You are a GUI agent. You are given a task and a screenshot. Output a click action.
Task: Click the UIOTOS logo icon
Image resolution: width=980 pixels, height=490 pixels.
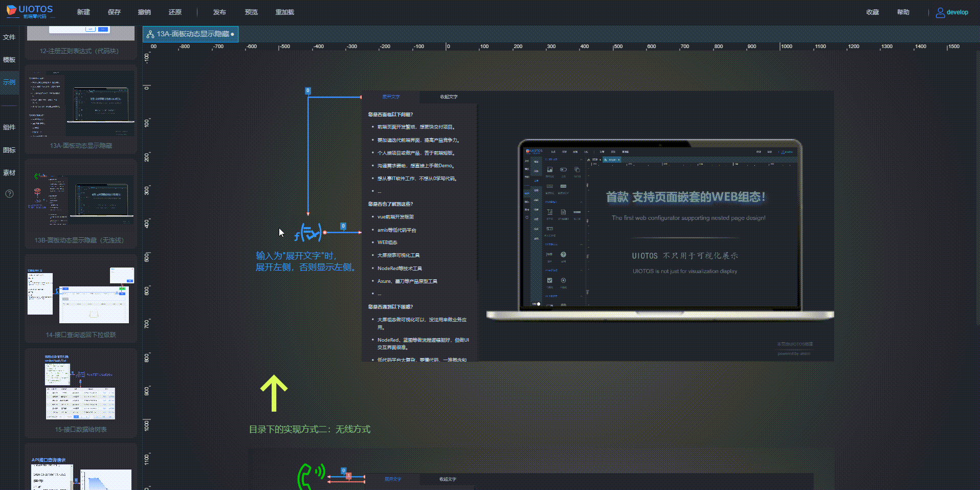pos(11,10)
